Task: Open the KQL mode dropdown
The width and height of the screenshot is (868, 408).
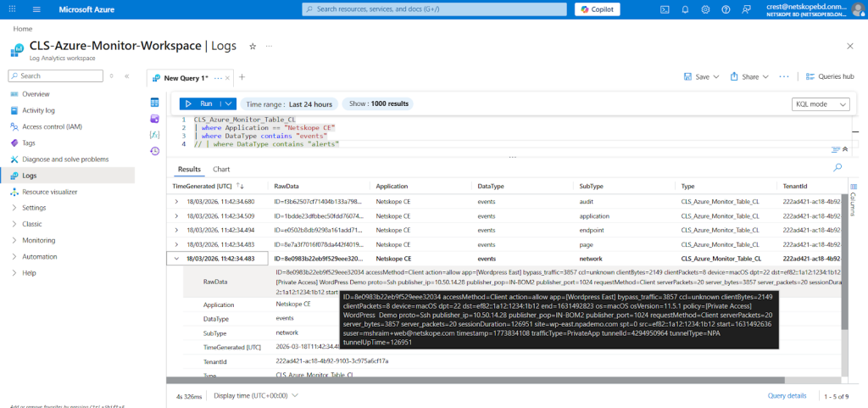Action: pos(821,104)
